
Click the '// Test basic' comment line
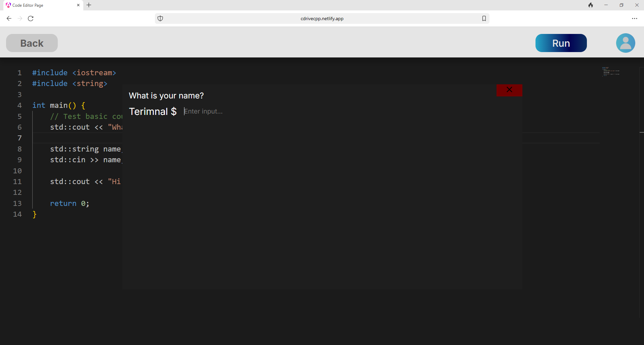coord(86,116)
